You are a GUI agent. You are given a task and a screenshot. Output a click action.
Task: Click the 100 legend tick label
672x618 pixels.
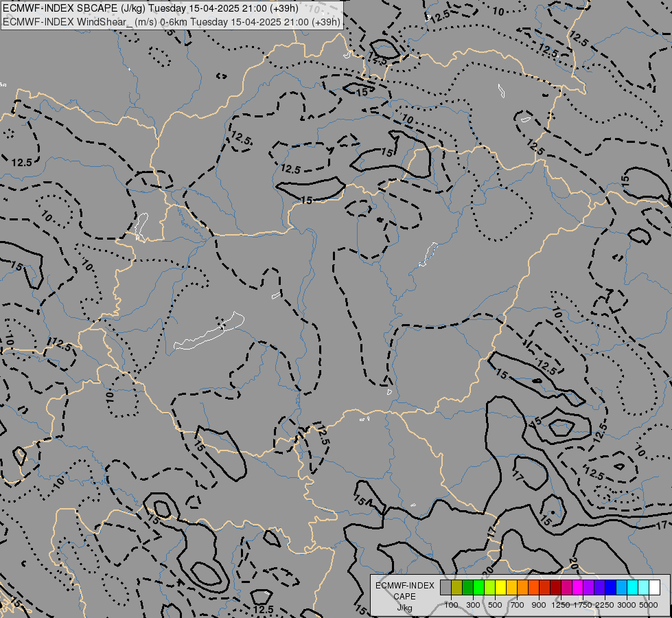click(451, 605)
